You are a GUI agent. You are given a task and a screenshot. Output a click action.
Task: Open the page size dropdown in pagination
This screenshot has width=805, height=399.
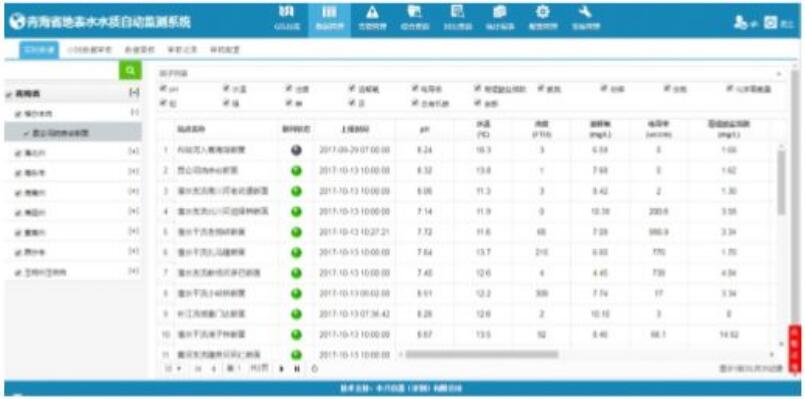[174, 368]
